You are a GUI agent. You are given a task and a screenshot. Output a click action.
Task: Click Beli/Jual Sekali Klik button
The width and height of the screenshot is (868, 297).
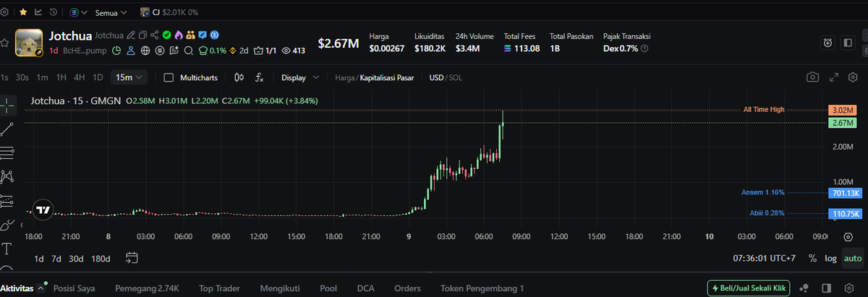point(749,288)
